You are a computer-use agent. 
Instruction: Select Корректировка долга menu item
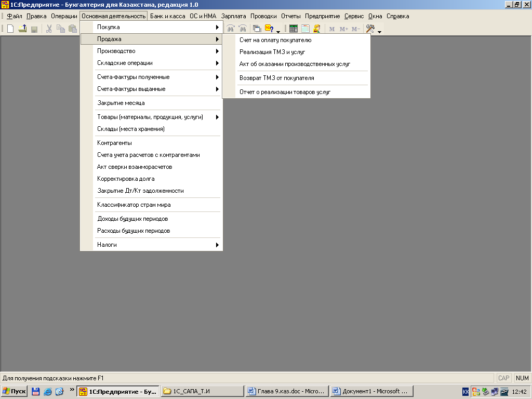point(151,179)
